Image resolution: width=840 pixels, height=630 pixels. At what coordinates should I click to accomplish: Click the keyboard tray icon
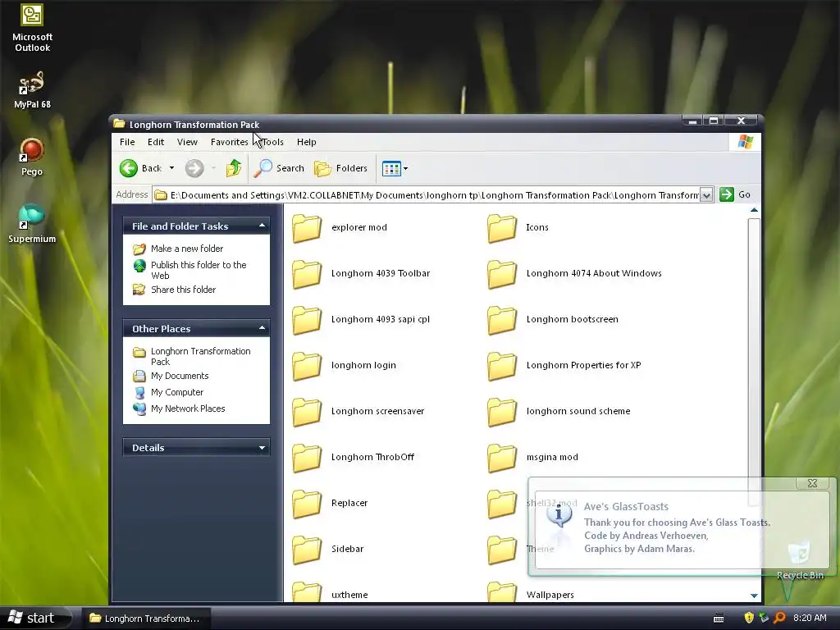pyautogui.click(x=719, y=619)
